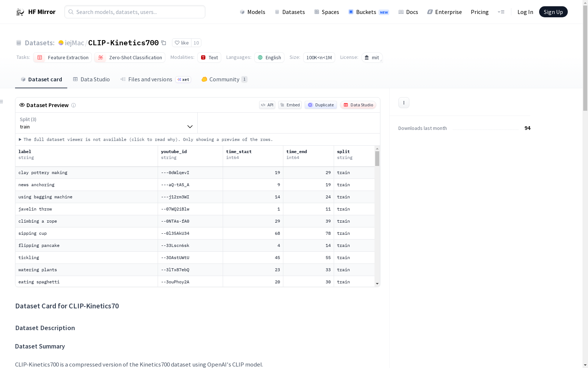Click the Dataset Preview eye icon

(x=22, y=105)
